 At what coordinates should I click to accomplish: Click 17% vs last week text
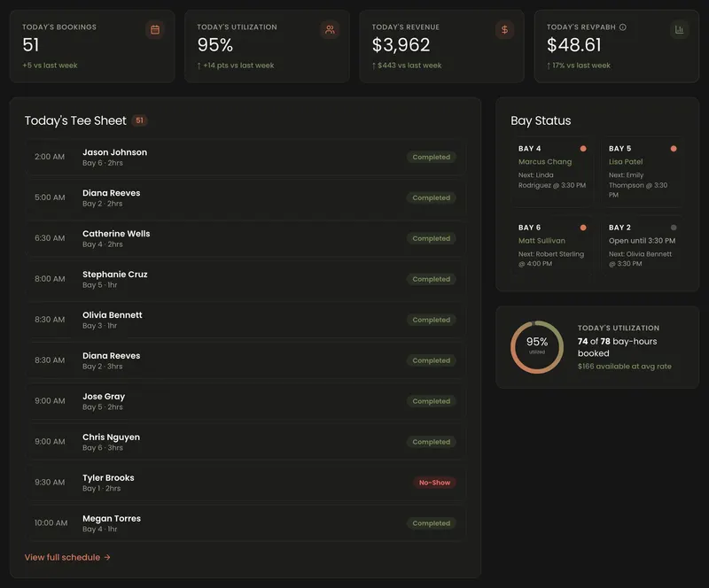point(579,66)
